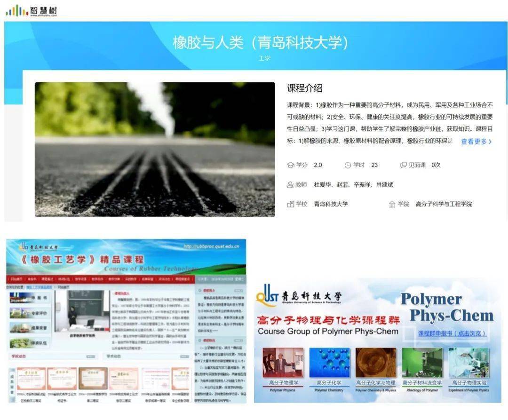Open the 高分子材料流变学 Rheology thumbnail

coord(422,363)
